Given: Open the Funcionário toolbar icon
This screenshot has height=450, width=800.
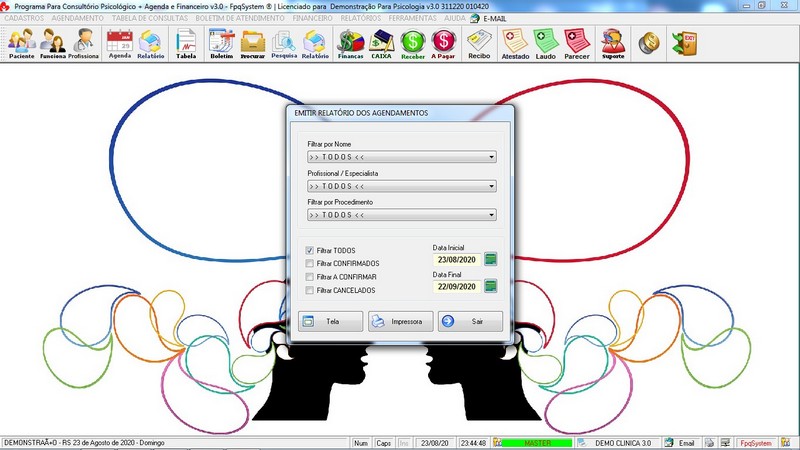Looking at the screenshot, I should [53, 44].
